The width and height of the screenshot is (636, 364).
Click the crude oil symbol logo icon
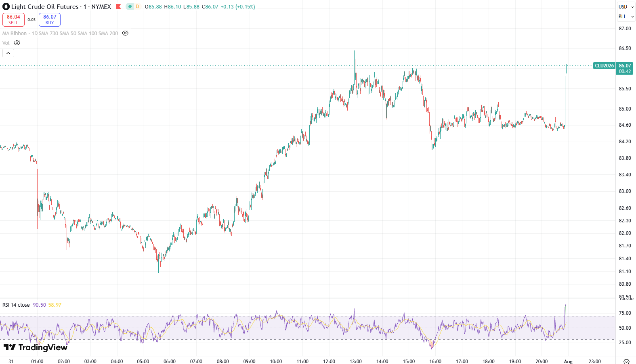pyautogui.click(x=6, y=6)
